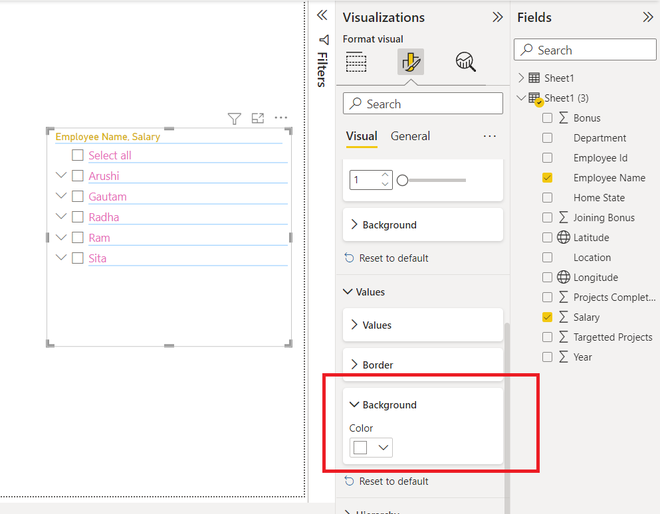This screenshot has height=514, width=660.
Task: Check the Home State field
Action: coord(547,197)
